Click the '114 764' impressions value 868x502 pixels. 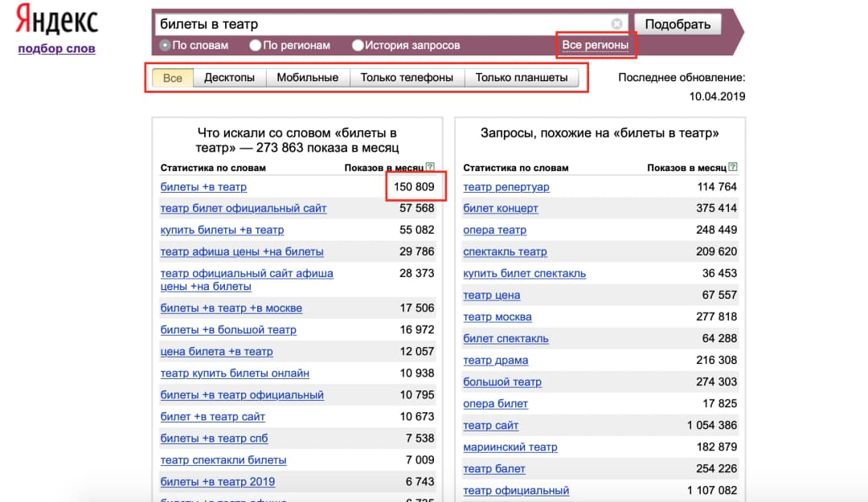pyautogui.click(x=717, y=187)
